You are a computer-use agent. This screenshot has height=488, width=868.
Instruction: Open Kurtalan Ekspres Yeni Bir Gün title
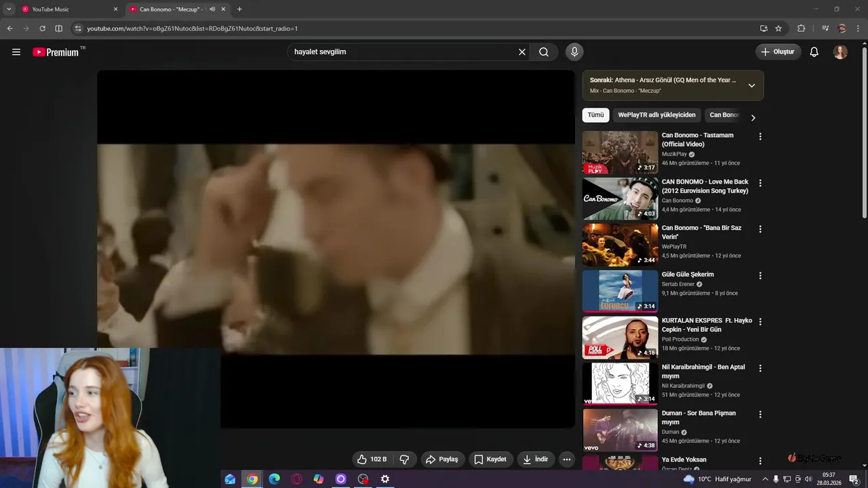coord(707,325)
